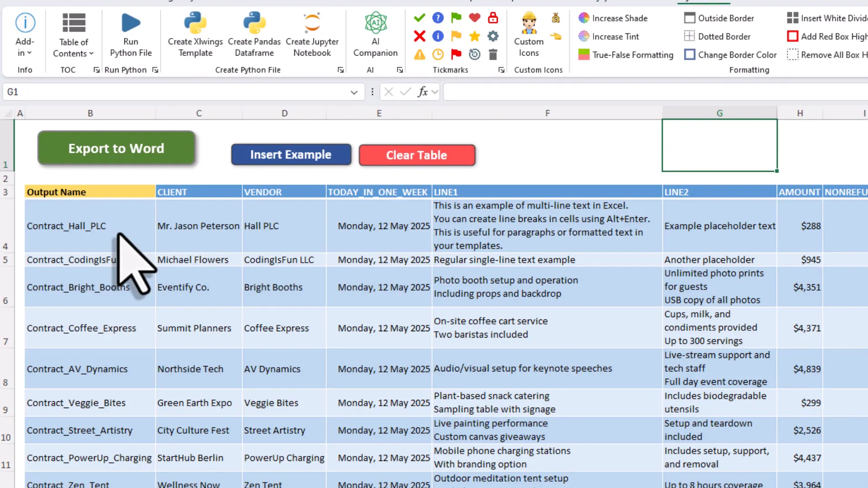868x488 pixels.
Task: Click the Insert Example button
Action: pyautogui.click(x=291, y=155)
